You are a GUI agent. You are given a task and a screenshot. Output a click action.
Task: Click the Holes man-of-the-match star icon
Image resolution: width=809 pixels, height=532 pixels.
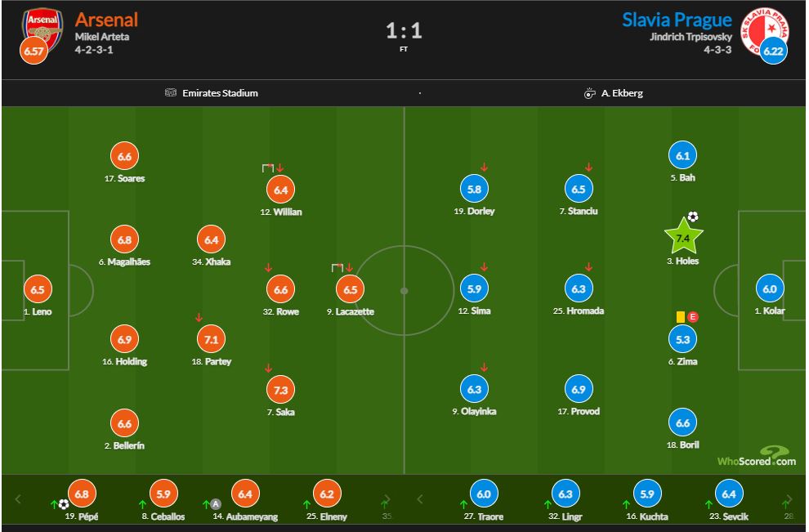pos(684,237)
